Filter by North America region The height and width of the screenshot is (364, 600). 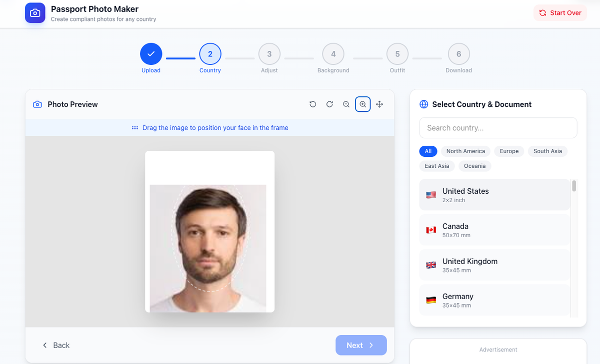coord(465,151)
